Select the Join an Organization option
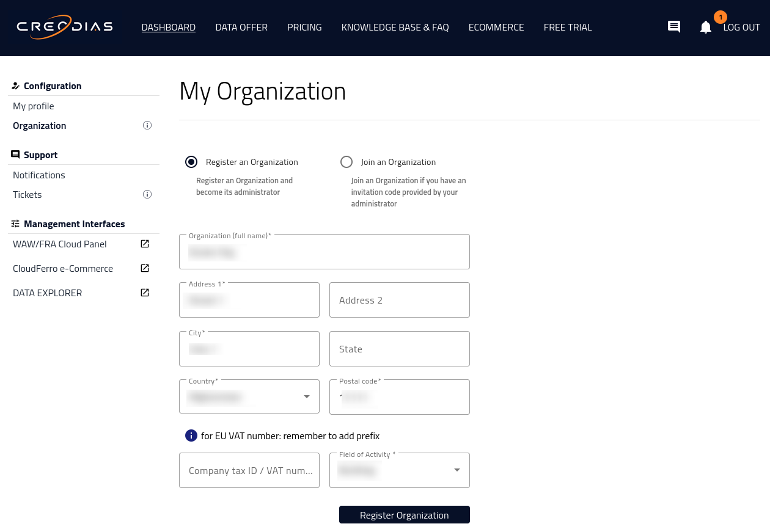The height and width of the screenshot is (532, 770). (346, 162)
